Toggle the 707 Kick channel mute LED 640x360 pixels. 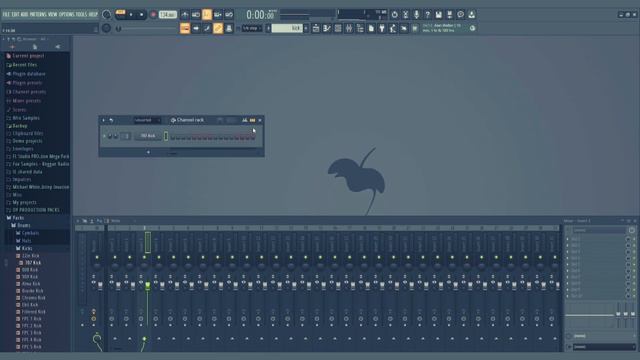click(104, 136)
